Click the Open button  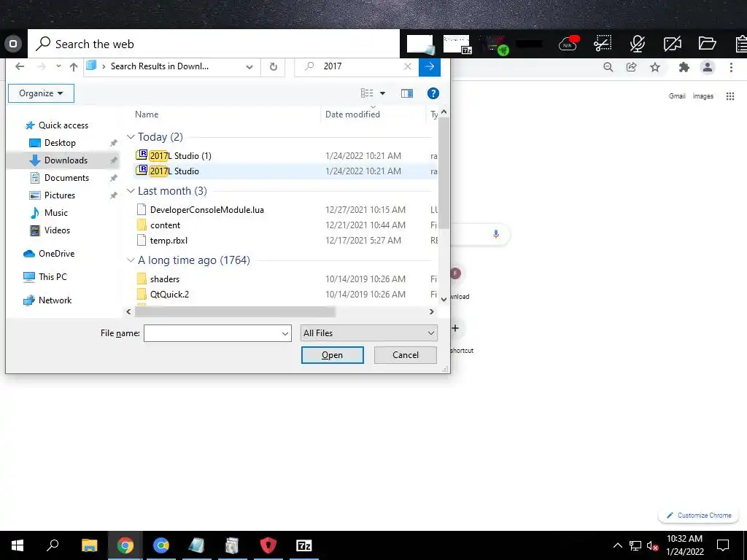pos(333,355)
